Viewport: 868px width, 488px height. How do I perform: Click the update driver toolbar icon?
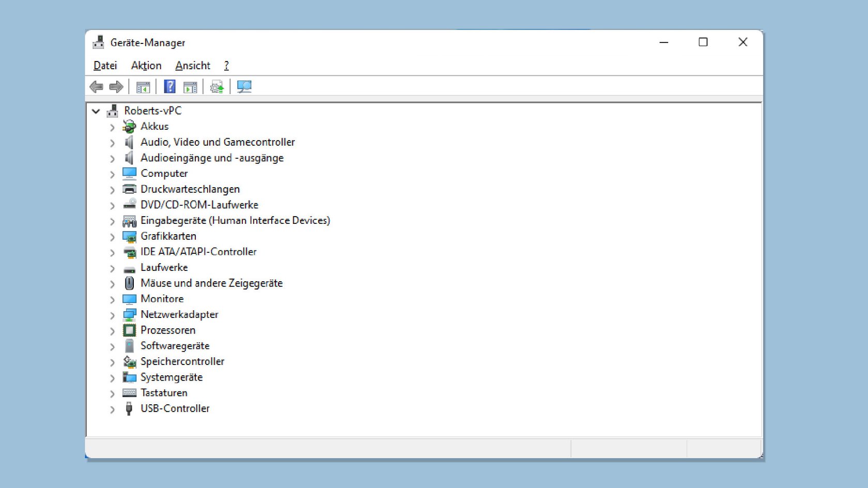pyautogui.click(x=217, y=87)
